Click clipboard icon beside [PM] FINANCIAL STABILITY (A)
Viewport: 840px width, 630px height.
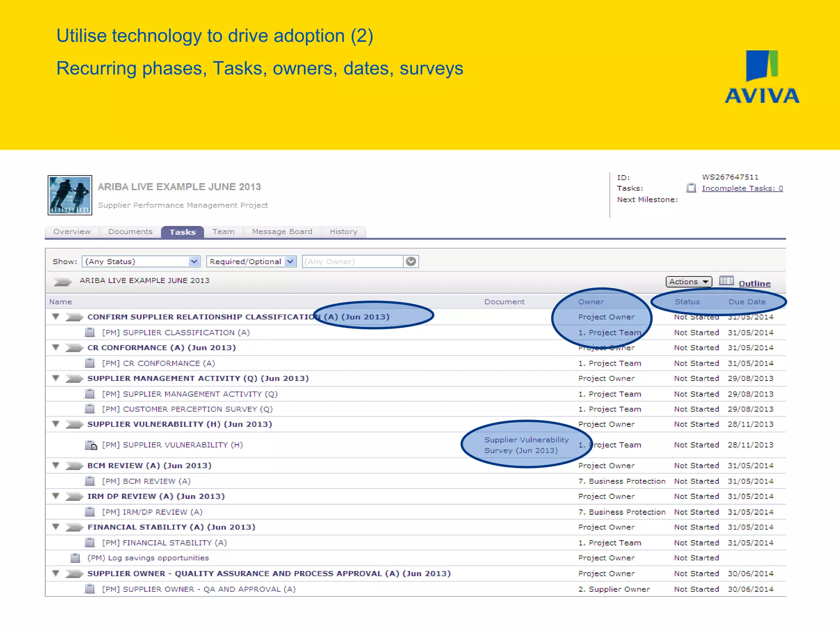point(90,542)
